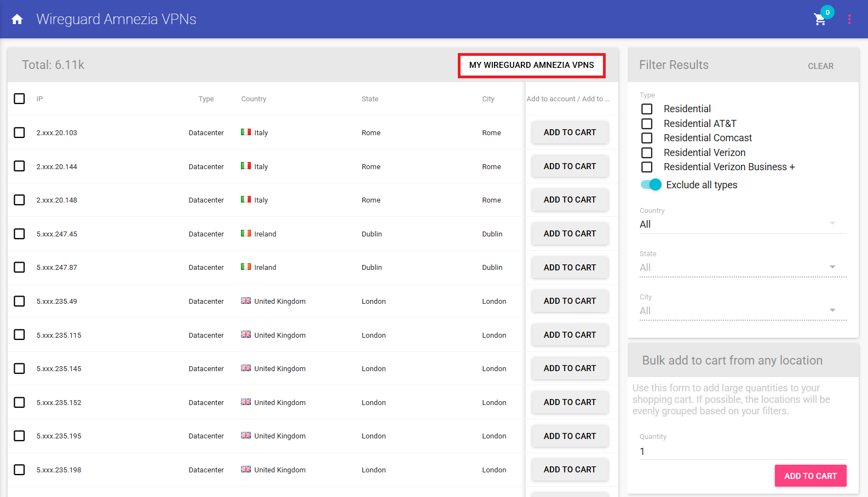Expand the City filter dropdown
Image resolution: width=868 pixels, height=497 pixels.
click(x=743, y=310)
